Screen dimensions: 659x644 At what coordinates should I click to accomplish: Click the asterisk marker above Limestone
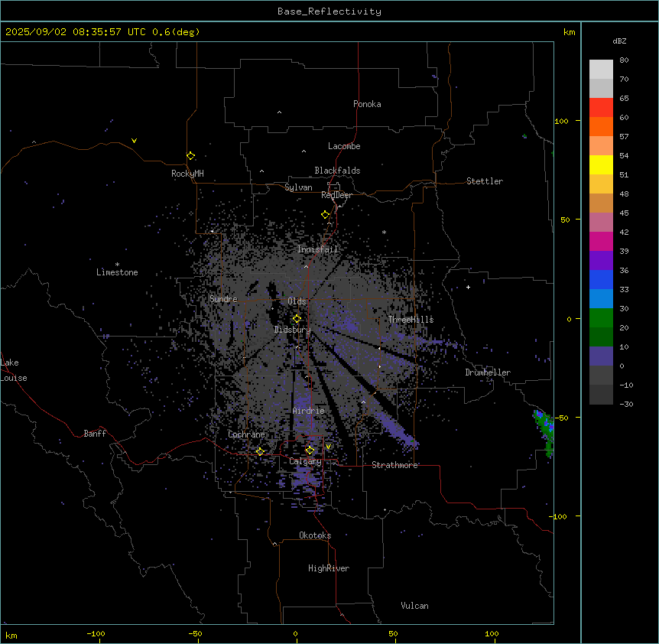click(x=117, y=265)
